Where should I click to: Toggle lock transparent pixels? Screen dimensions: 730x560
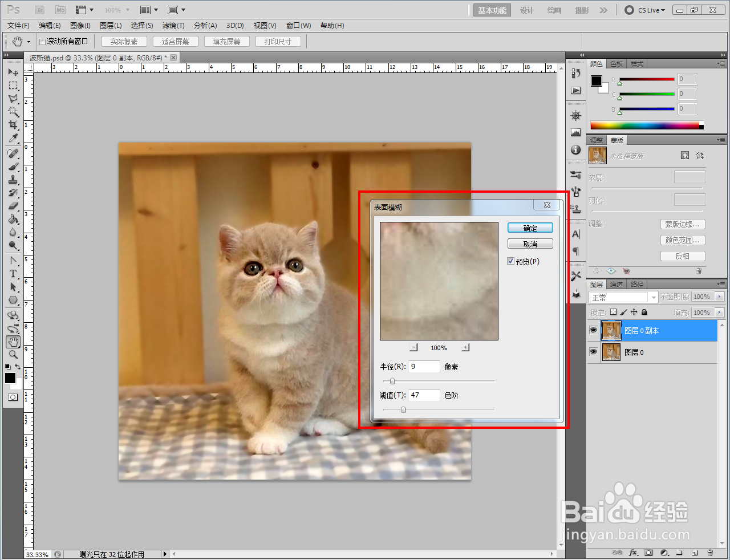point(613,312)
